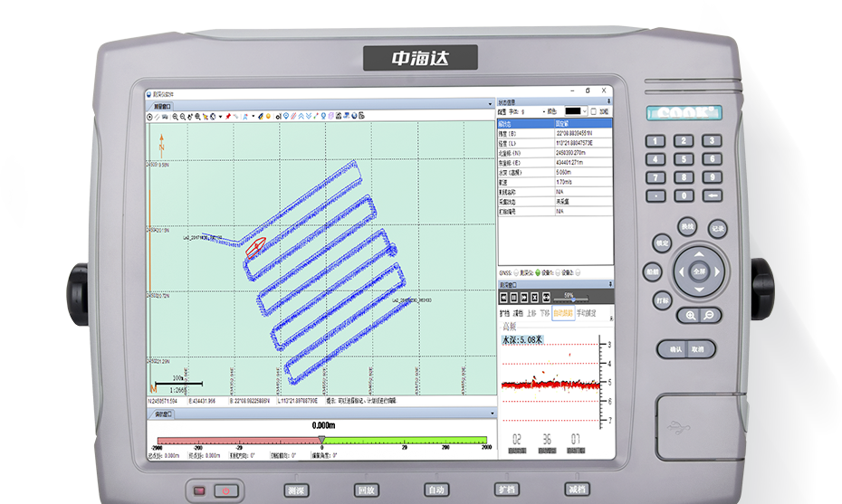The image size is (842, 504).
Task: Switch to the 偏移窗口 tab
Action: point(163,414)
